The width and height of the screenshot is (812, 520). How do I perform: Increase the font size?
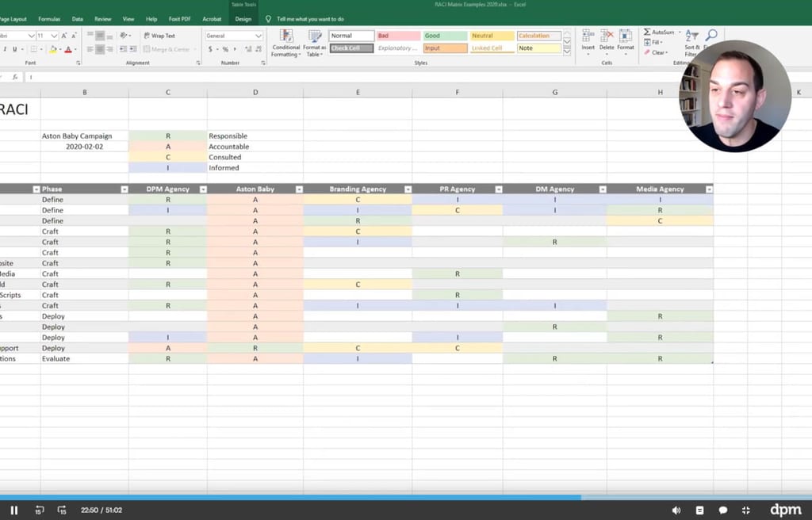click(x=64, y=36)
